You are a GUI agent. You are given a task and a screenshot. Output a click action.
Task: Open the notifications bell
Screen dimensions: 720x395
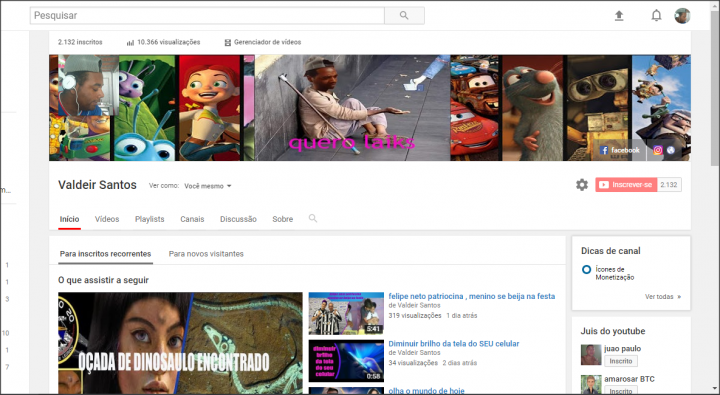pos(656,16)
